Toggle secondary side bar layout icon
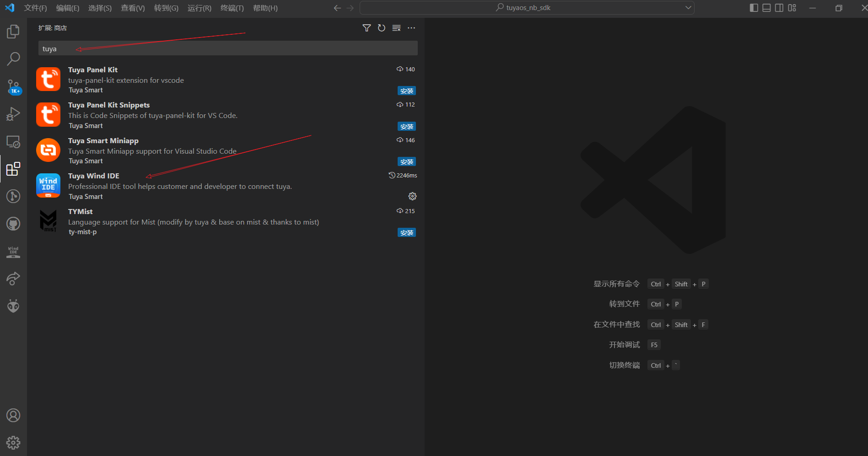The image size is (868, 456). pyautogui.click(x=779, y=8)
